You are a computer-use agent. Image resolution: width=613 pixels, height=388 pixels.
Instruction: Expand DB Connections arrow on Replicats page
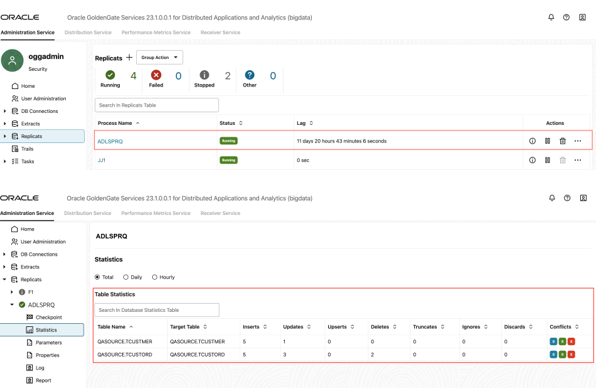(5, 111)
